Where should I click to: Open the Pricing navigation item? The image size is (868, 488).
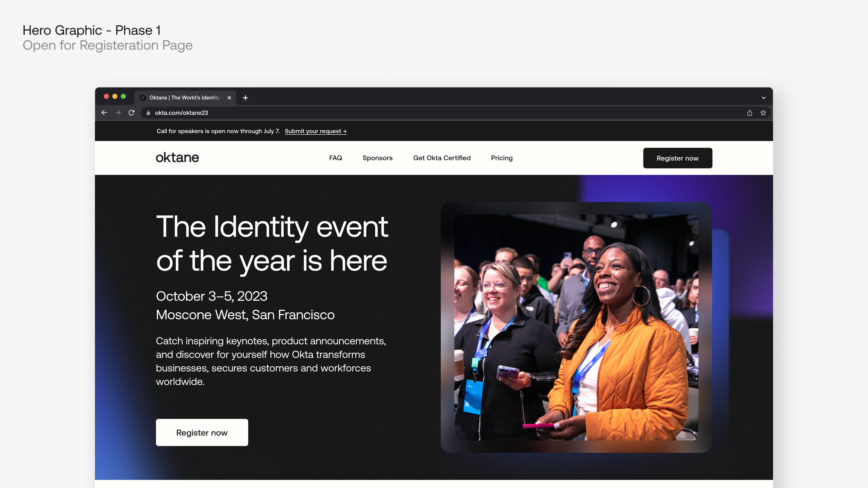pyautogui.click(x=502, y=158)
